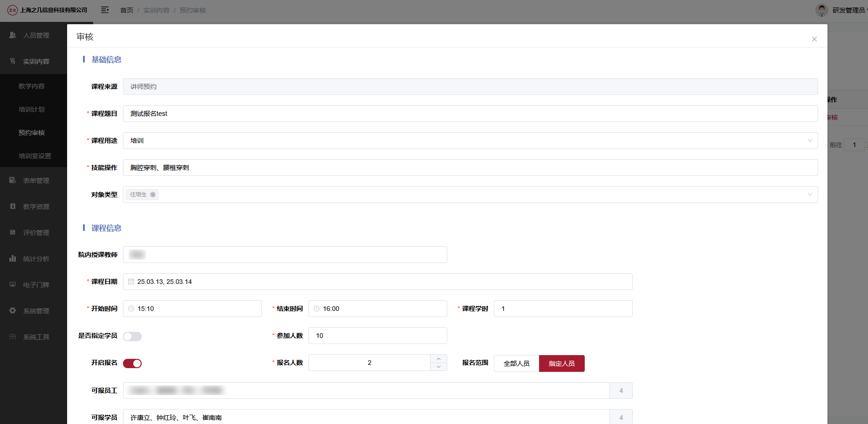Click the 报名人数 number field
The height and width of the screenshot is (424, 868).
click(x=369, y=363)
